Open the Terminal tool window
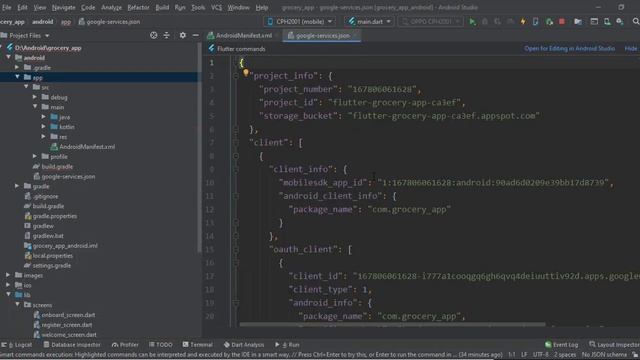Image resolution: width=640 pixels, height=360 pixels. click(x=198, y=345)
